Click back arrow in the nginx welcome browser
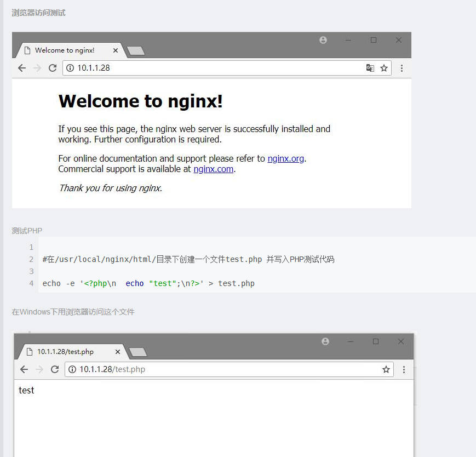This screenshot has width=476, height=457. (x=22, y=68)
